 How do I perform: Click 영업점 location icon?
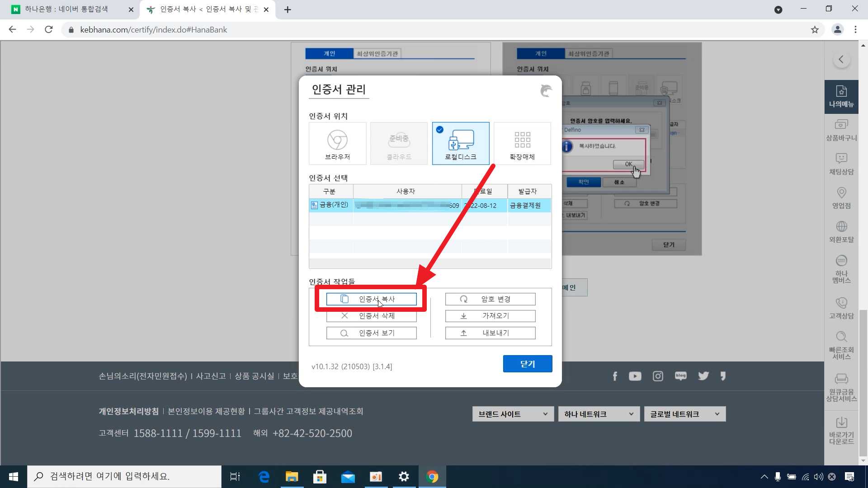tap(841, 197)
